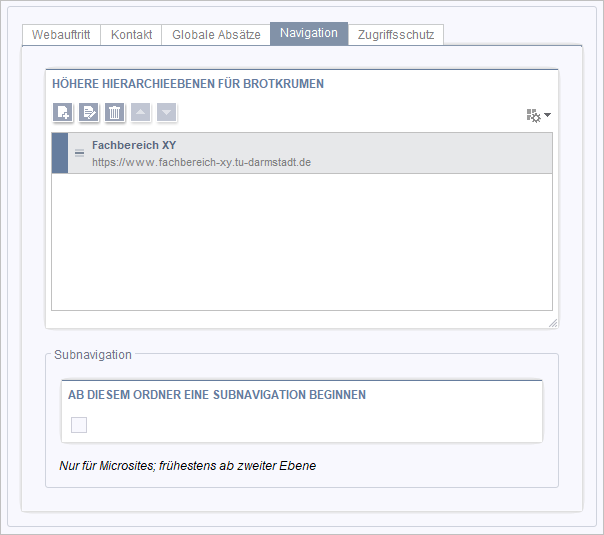Open the view settings gear dropdown
This screenshot has height=535, width=604.
coord(539,115)
